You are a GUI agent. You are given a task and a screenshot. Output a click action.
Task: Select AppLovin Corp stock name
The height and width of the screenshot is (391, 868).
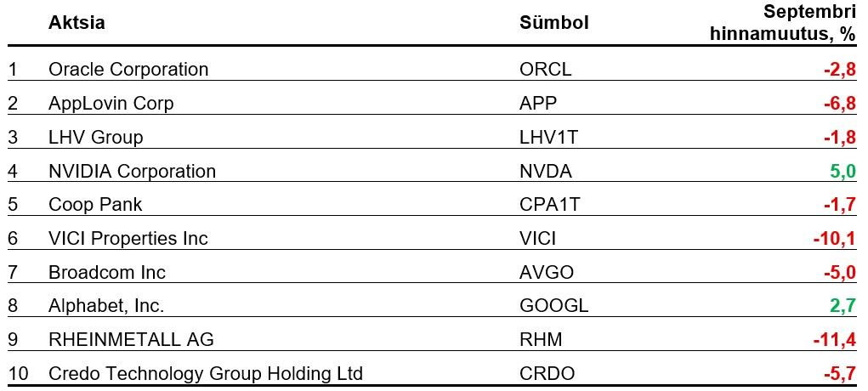click(111, 103)
